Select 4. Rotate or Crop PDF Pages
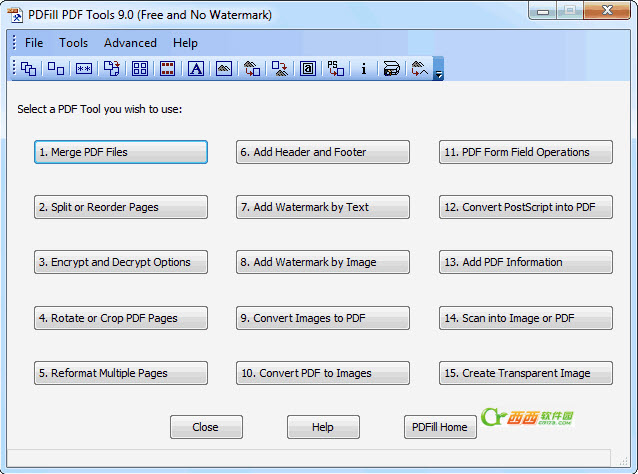 click(x=121, y=318)
